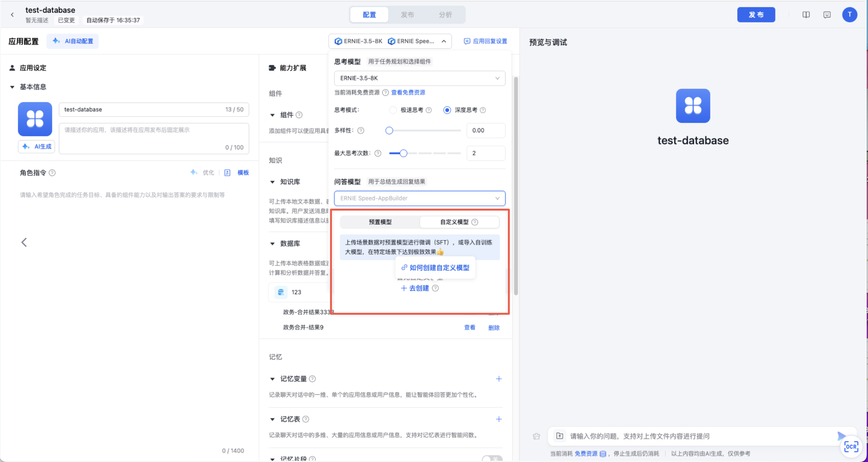This screenshot has width=868, height=462.
Task: Click help icon next to 记忆表
Action: click(x=306, y=419)
